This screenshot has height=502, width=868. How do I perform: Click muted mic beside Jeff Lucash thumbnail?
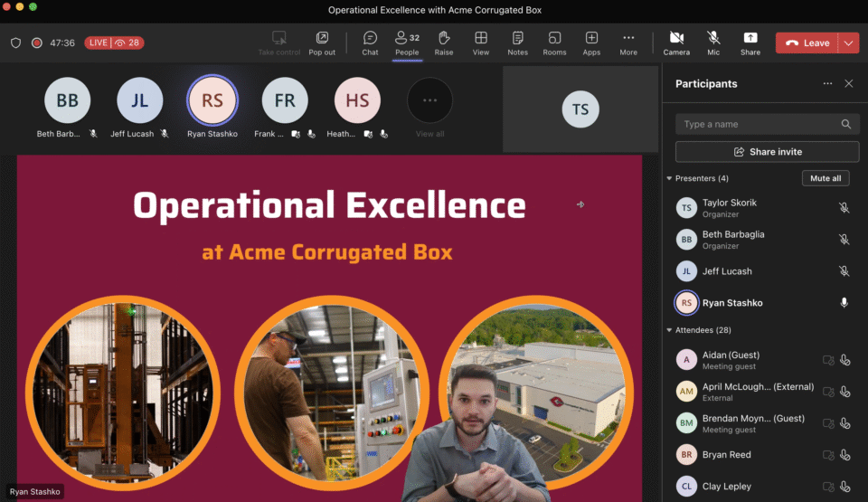tap(165, 134)
